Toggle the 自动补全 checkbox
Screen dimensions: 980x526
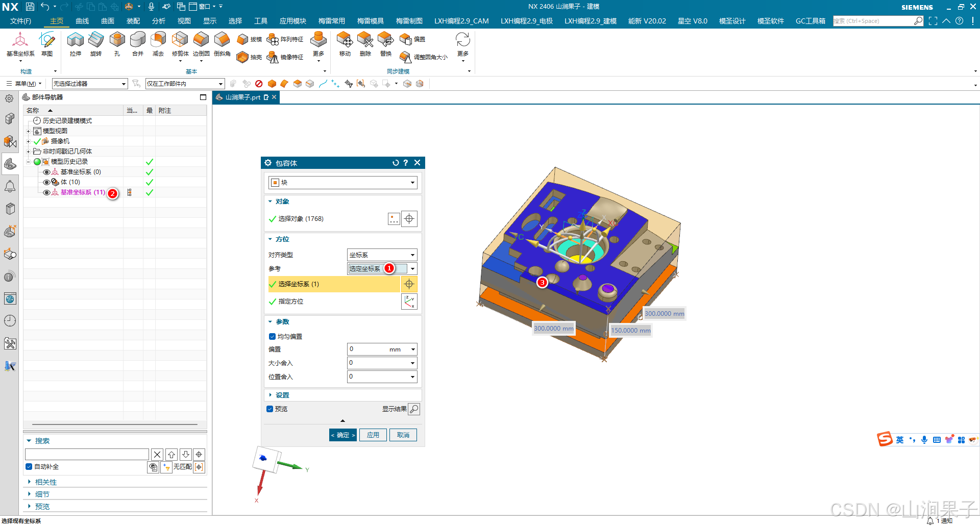[29, 467]
